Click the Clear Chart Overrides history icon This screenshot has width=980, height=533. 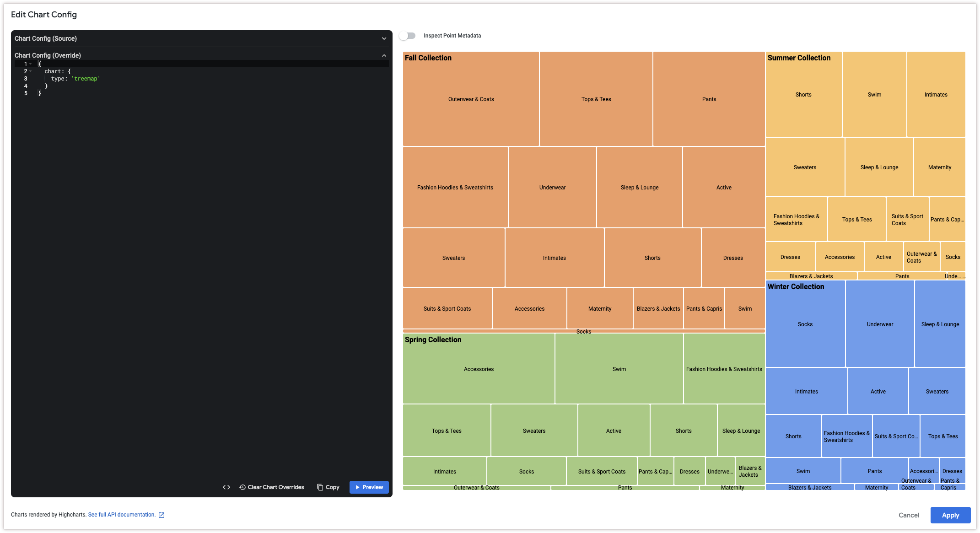click(x=242, y=487)
